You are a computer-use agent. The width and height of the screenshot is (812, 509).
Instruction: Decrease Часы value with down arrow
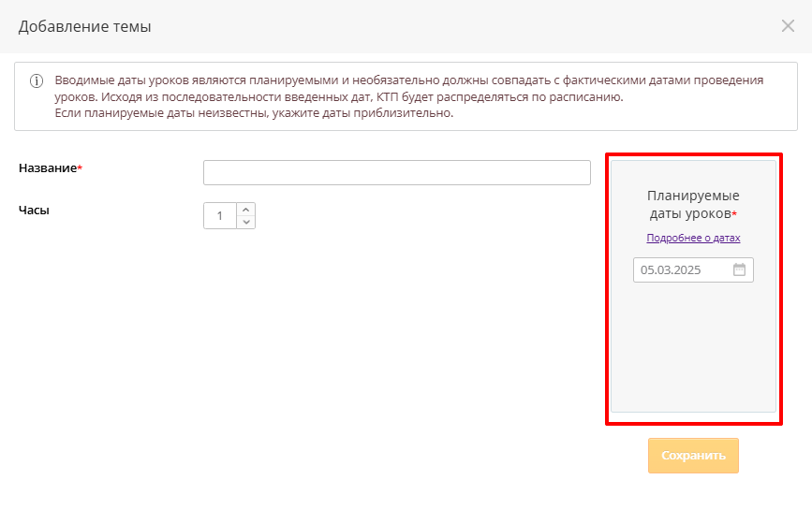point(246,222)
